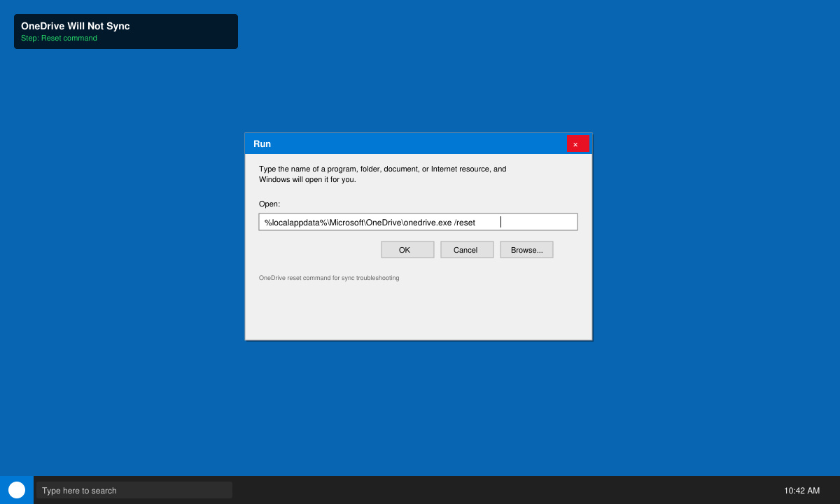Click the 'OneDrive Will Not Sync' heading
This screenshot has width=840, height=504.
75,26
